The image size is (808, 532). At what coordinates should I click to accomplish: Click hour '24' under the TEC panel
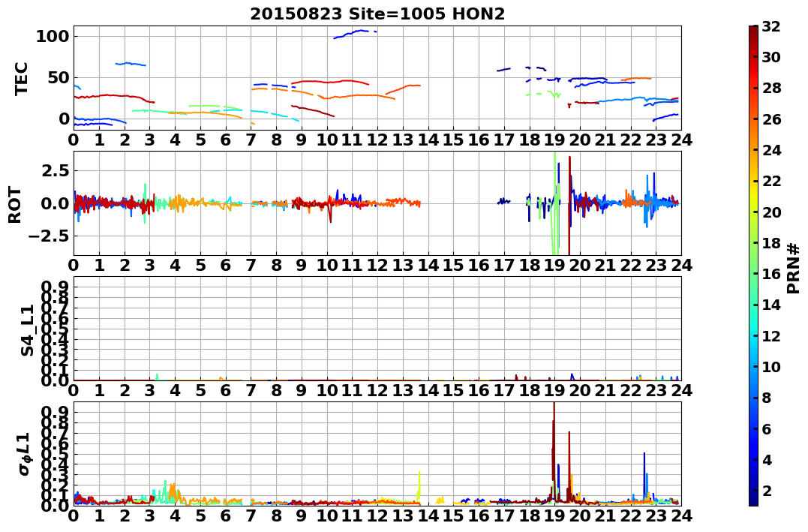point(682,140)
